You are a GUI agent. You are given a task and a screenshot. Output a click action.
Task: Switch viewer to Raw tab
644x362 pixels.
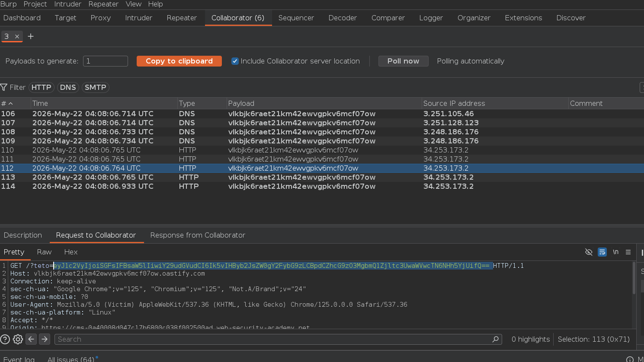[x=44, y=252]
